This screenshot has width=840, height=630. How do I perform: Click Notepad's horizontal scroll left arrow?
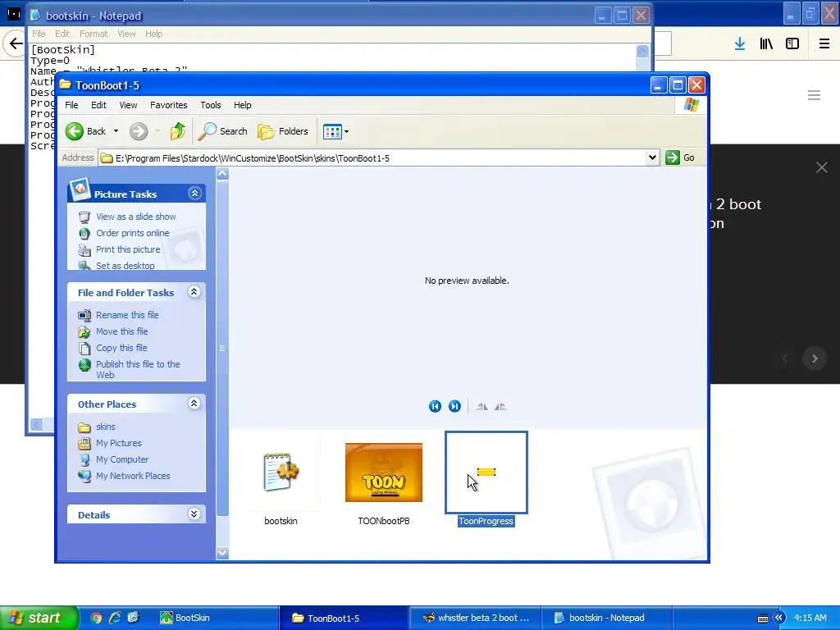[x=36, y=425]
